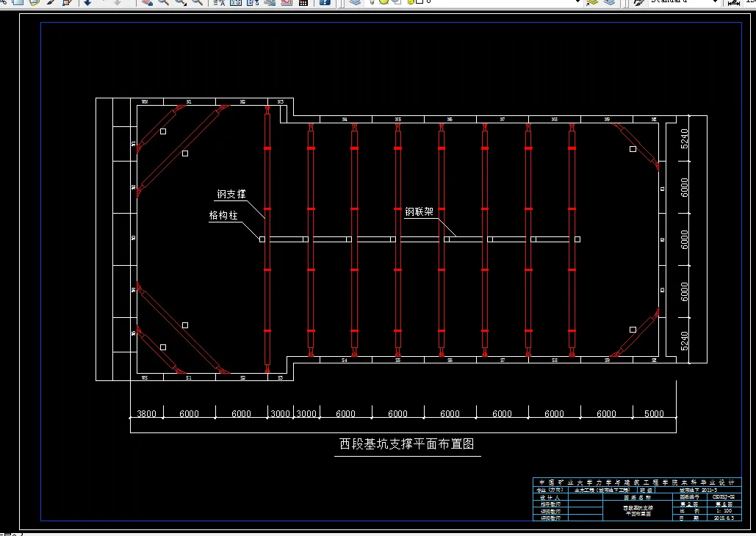Open the Markup Set Manager icon
This screenshot has width=756, height=536.
click(287, 2)
